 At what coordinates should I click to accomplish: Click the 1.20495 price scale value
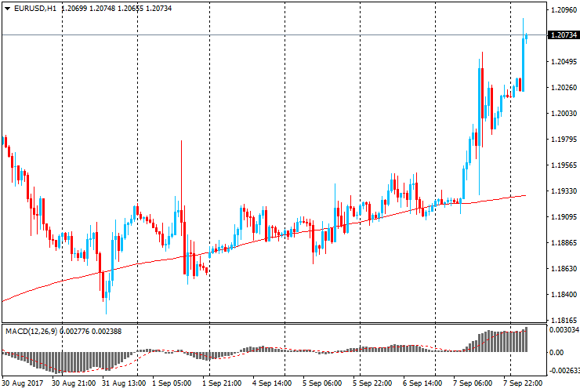pos(564,62)
